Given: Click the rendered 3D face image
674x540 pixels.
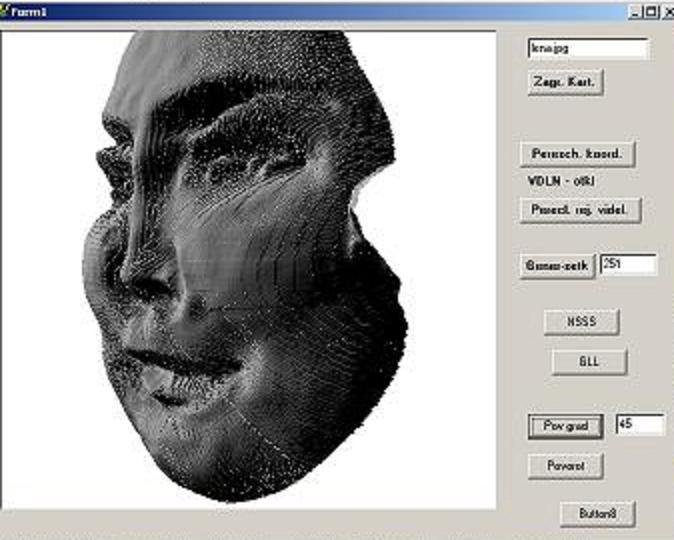Looking at the screenshot, I should pos(248,270).
